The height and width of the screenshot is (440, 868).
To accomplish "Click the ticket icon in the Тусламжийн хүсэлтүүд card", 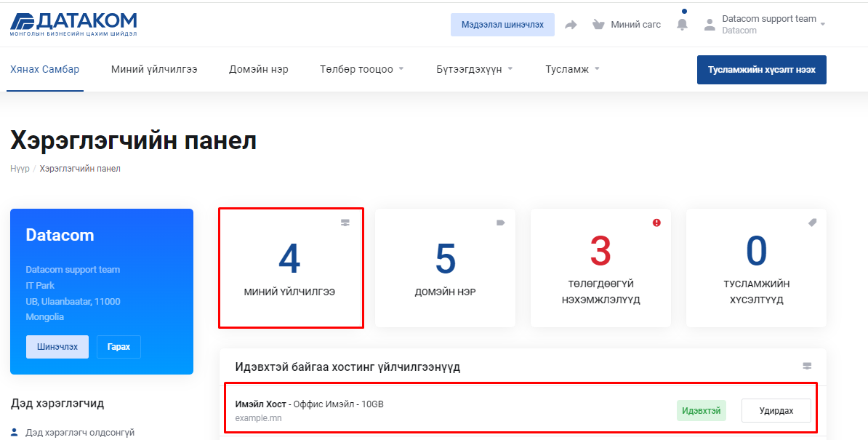I will click(812, 223).
